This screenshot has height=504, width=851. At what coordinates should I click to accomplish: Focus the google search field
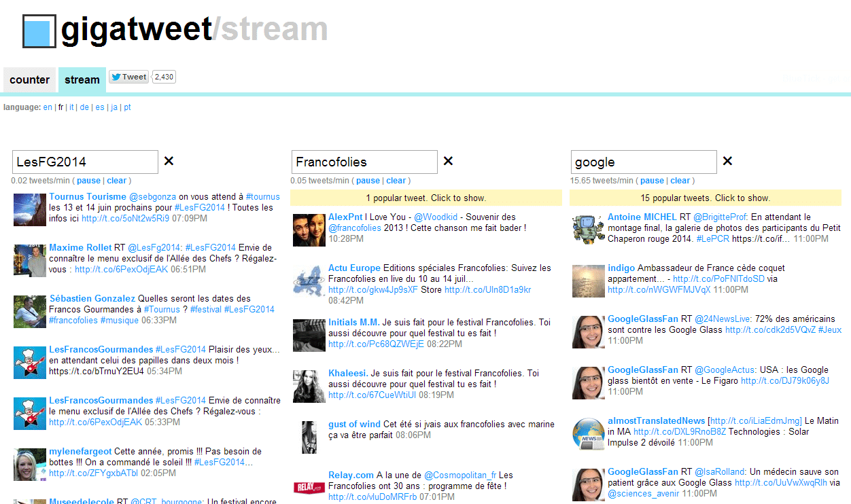click(x=644, y=162)
